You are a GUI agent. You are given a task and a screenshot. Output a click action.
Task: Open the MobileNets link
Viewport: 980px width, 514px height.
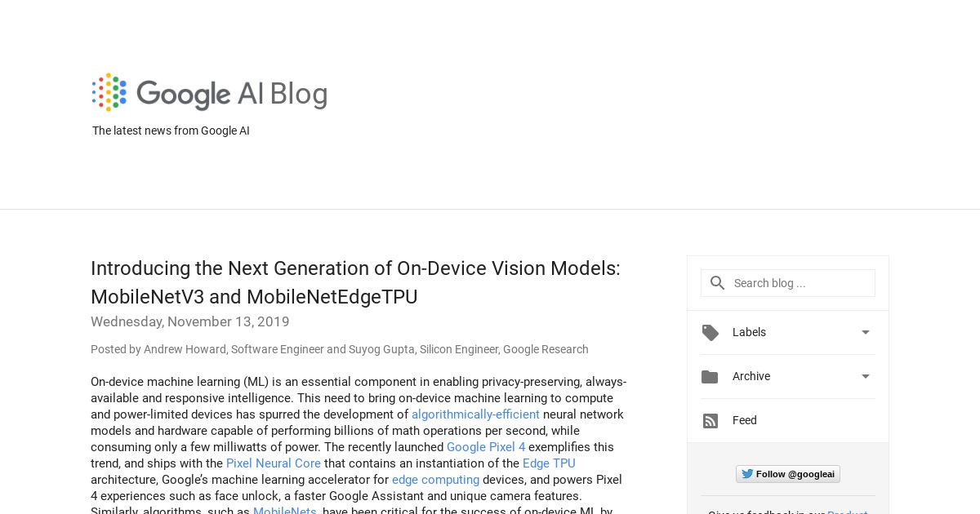[x=285, y=512]
